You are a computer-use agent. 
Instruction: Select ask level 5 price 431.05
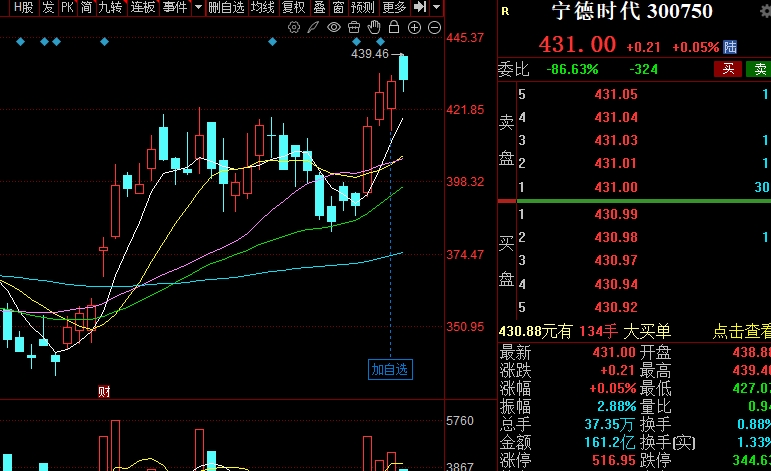pyautogui.click(x=616, y=94)
